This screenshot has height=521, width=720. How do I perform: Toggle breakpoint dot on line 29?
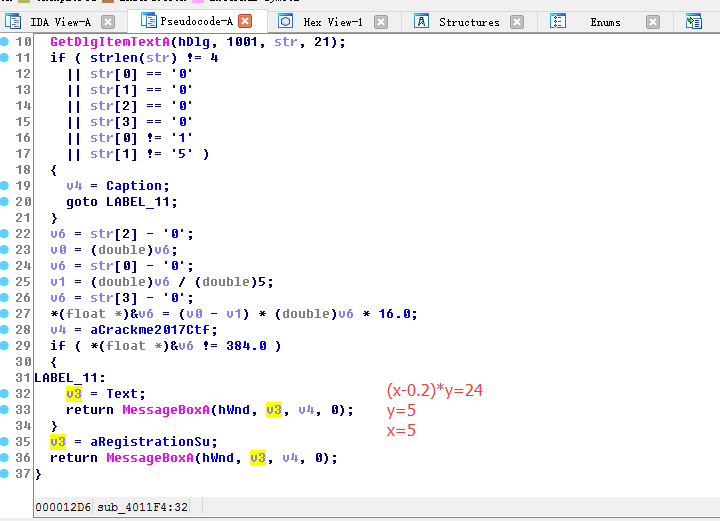pos(5,346)
